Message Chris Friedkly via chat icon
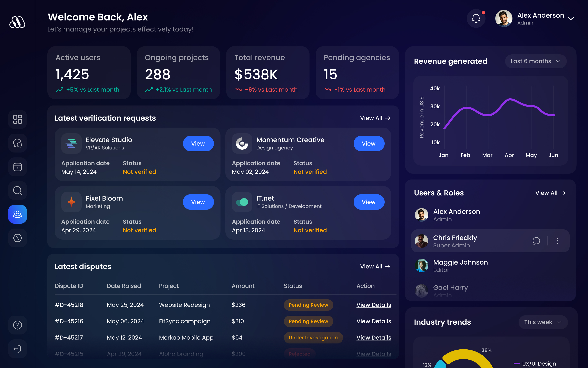 [536, 241]
